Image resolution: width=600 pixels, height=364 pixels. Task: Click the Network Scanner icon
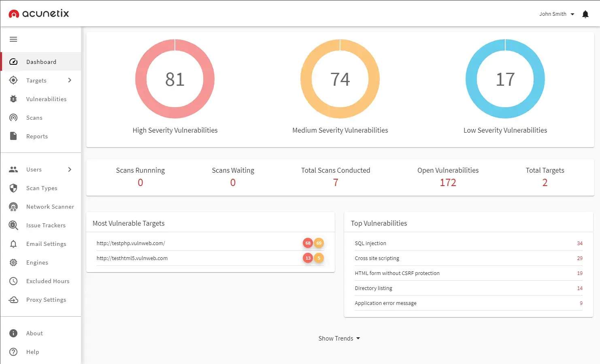[13, 207]
